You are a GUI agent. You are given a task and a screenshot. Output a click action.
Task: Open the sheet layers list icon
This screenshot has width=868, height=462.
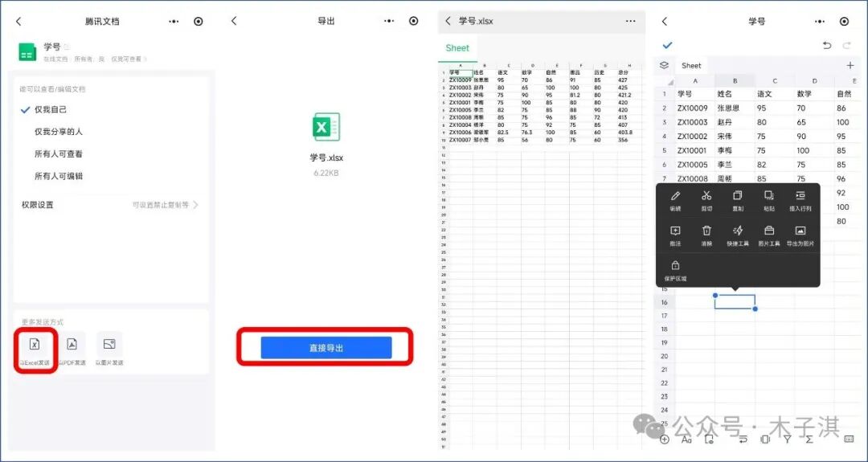[x=665, y=65]
